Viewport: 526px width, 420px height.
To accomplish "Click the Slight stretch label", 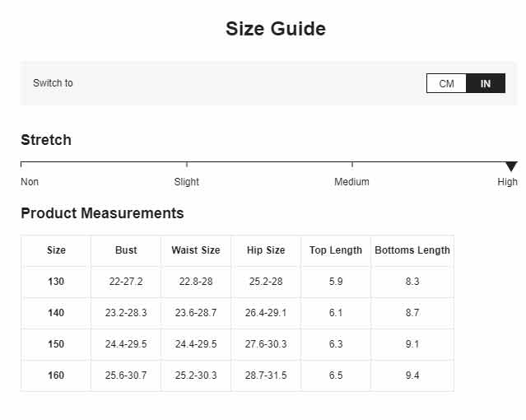I will (x=187, y=182).
